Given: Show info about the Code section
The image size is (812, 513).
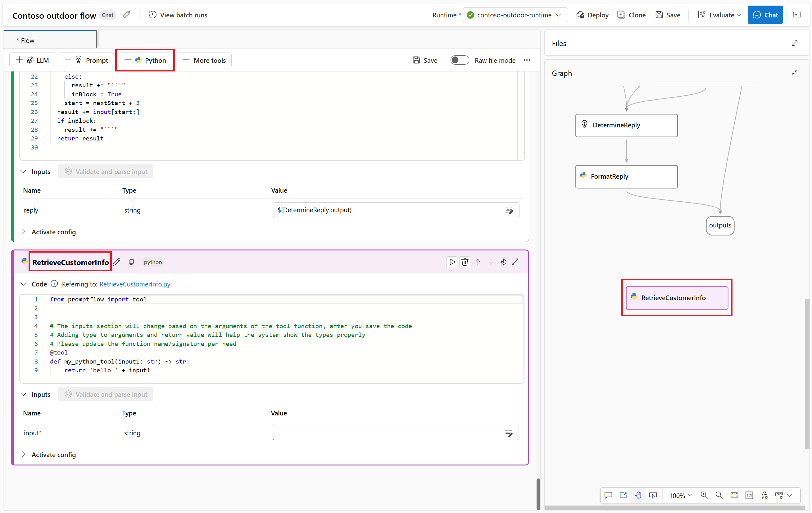Looking at the screenshot, I should point(54,284).
